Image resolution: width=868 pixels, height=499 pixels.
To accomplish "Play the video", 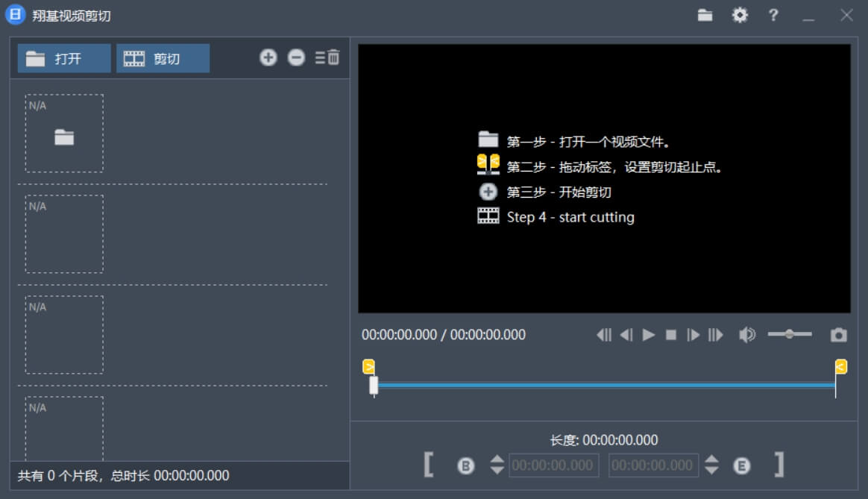I will tap(648, 334).
